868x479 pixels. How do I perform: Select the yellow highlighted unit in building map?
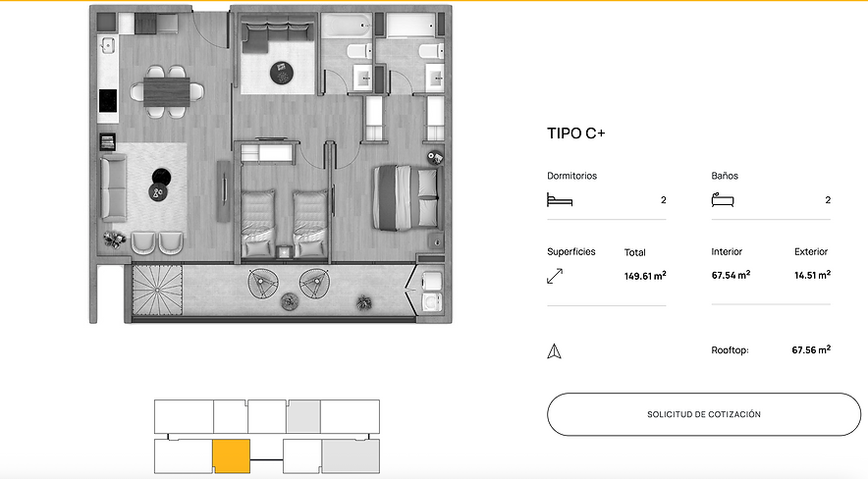(232, 456)
